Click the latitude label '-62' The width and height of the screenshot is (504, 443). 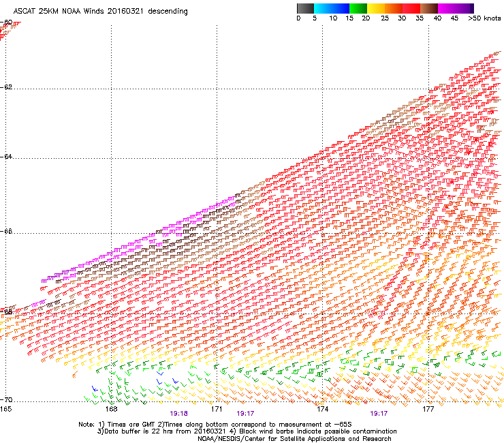tap(6, 87)
